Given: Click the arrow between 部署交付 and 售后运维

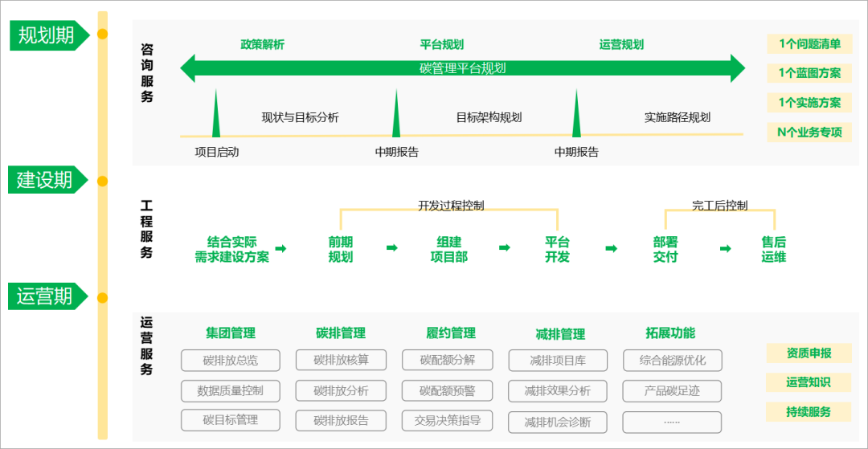Looking at the screenshot, I should point(725,248).
